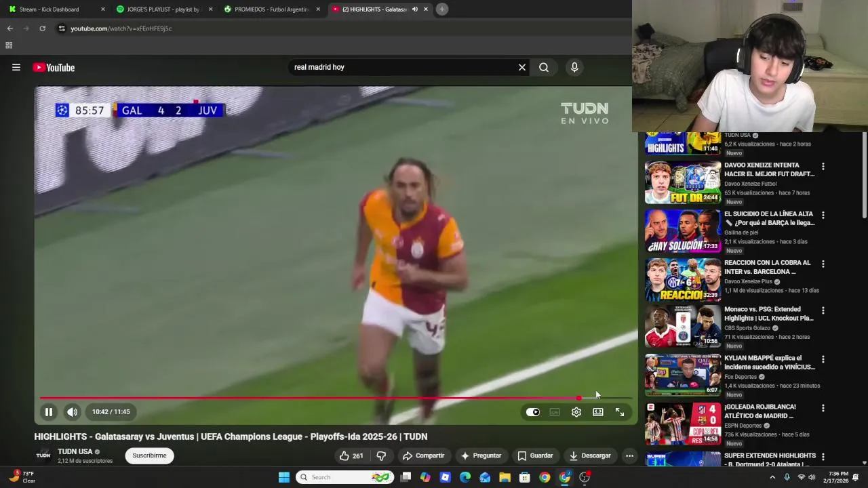The image size is (868, 488).
Task: Click the Descargar download button
Action: pyautogui.click(x=590, y=456)
